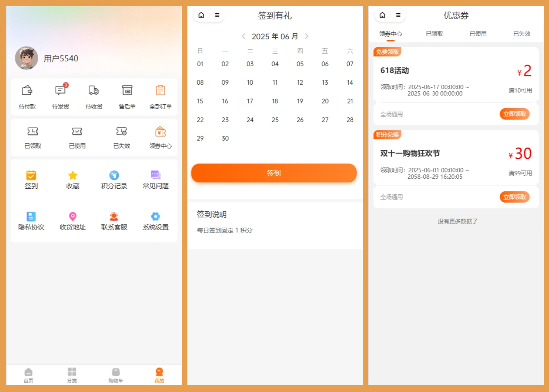Open menu icon on 签到有礼 header

click(217, 15)
